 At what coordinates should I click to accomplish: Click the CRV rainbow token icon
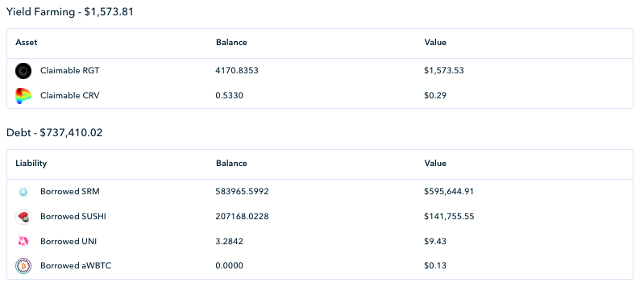[x=23, y=95]
